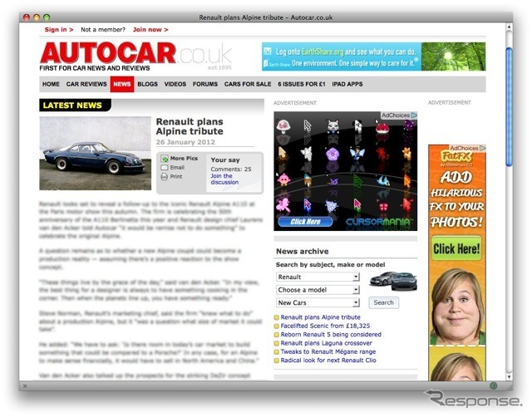This screenshot has width=532, height=417.
Task: Click the scrollbar down arrow
Action: (509, 376)
